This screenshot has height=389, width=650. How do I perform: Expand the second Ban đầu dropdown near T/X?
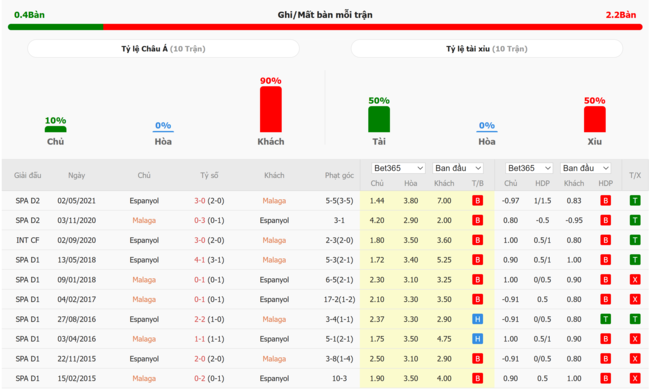pos(585,168)
